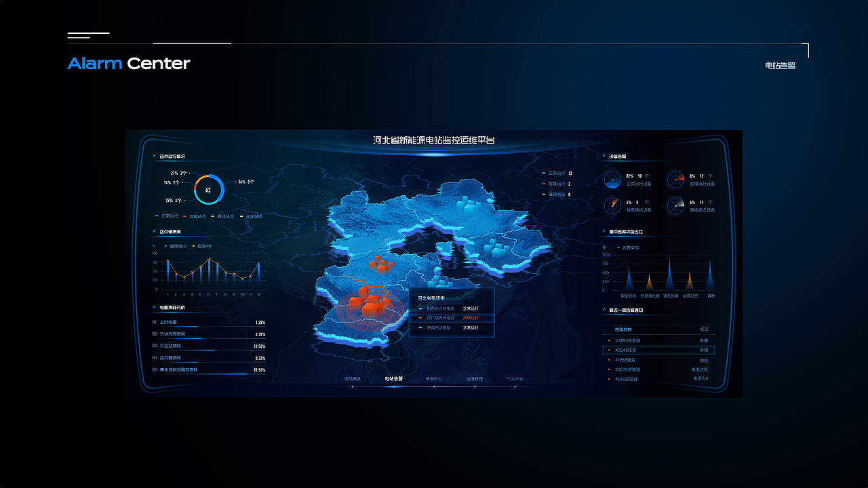
Task: Click the 上网电量 1.38% loss bar
Action: [208, 323]
